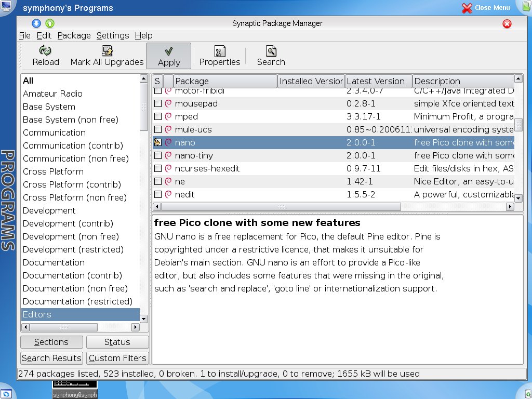This screenshot has width=532, height=399.
Task: Open package Properties from the toolbar
Action: pyautogui.click(x=220, y=56)
